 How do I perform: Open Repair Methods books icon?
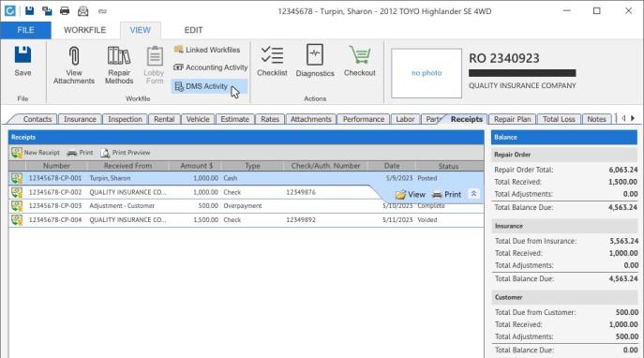click(119, 65)
